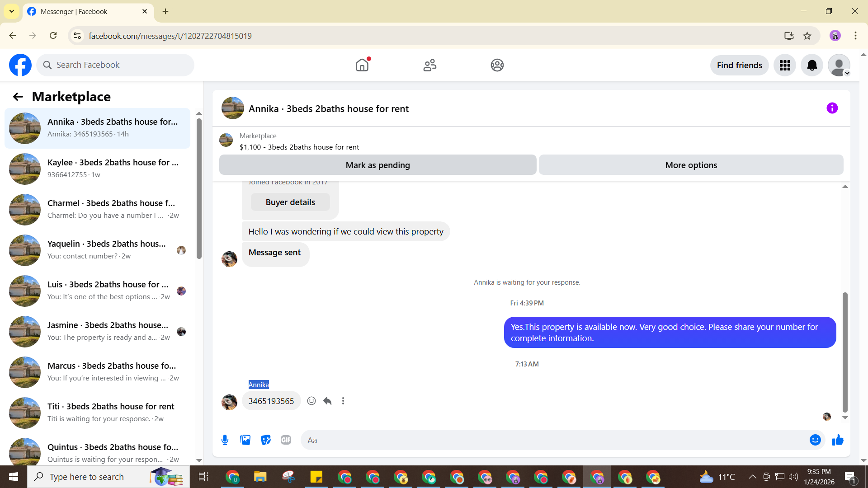Open more options for number message
The image size is (868, 488).
click(x=343, y=401)
